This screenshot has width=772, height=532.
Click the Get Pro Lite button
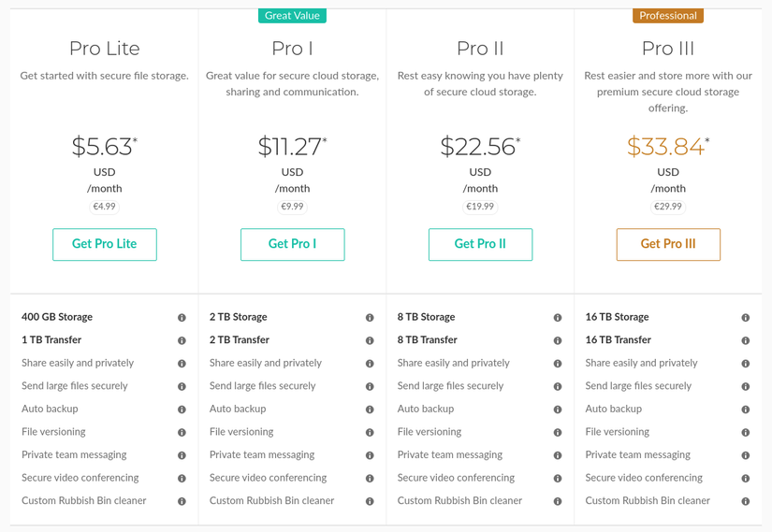105,244
